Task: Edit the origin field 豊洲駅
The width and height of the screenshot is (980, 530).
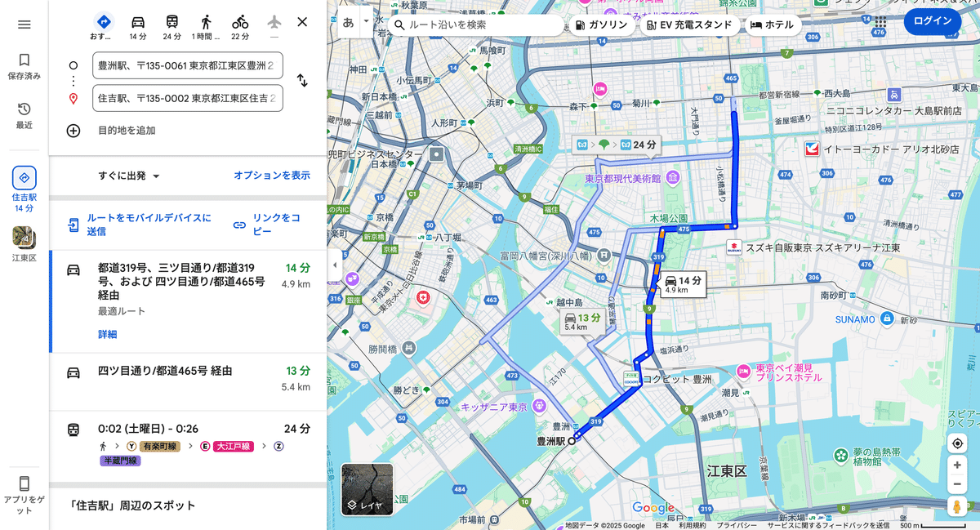Action: click(x=188, y=65)
